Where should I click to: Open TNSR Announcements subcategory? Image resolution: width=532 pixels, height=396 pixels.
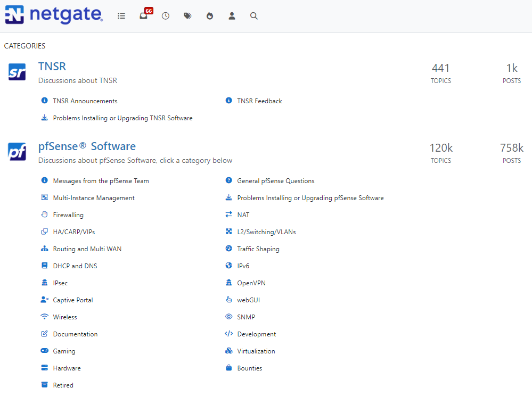(x=85, y=101)
